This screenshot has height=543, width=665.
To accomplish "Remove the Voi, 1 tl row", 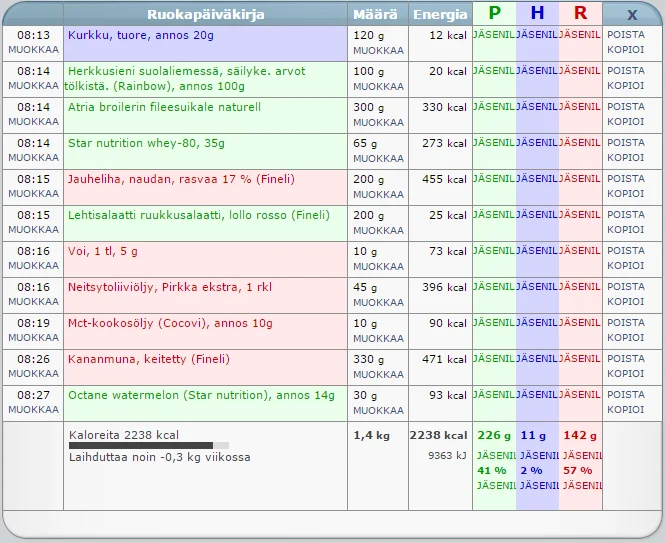I will [626, 250].
